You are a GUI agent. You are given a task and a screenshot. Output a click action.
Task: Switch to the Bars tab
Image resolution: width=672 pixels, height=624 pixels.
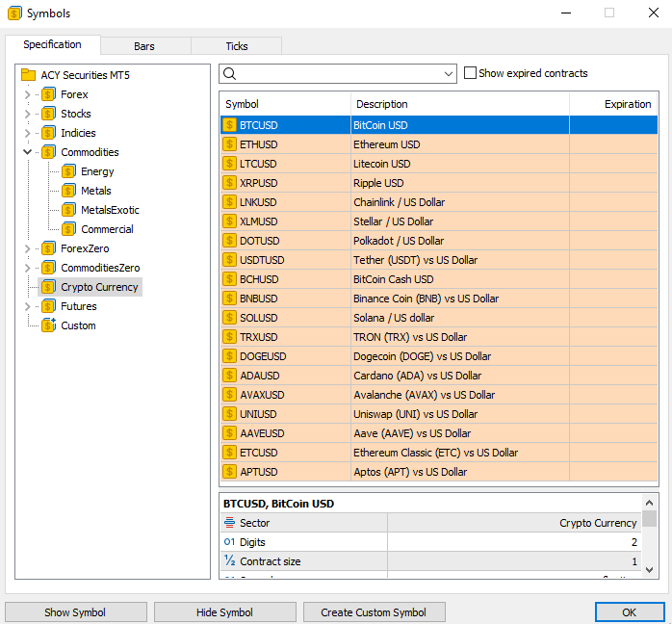[x=144, y=46]
